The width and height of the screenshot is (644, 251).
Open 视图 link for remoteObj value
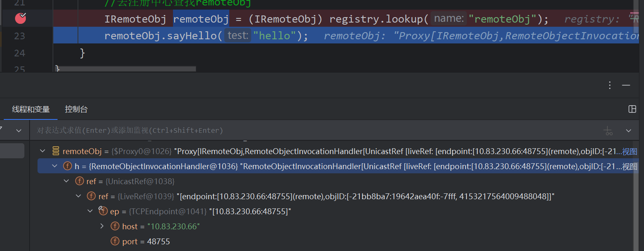point(629,151)
